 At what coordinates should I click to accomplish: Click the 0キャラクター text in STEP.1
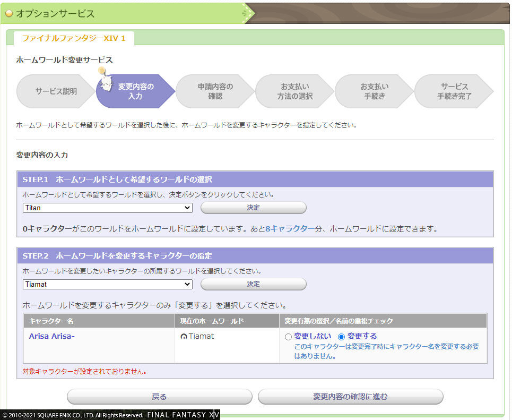tap(47, 229)
